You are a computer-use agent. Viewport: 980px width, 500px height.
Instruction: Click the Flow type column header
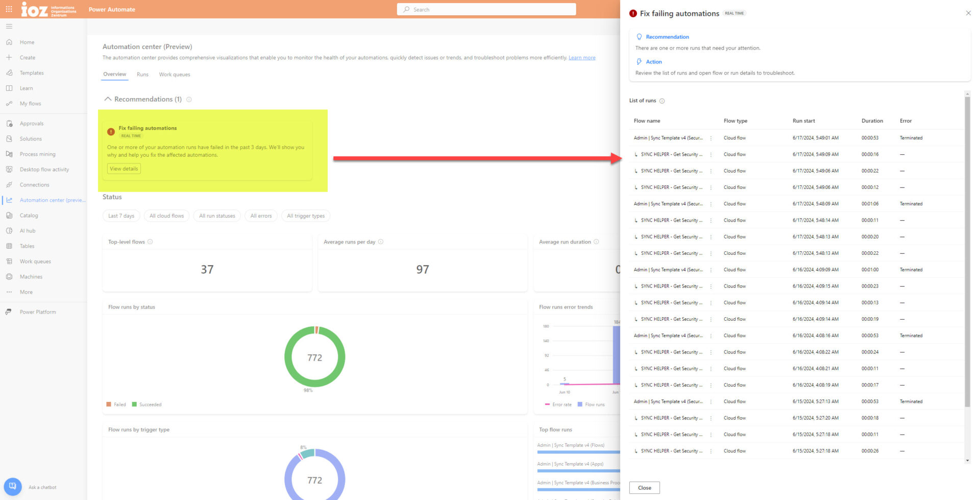[736, 121]
